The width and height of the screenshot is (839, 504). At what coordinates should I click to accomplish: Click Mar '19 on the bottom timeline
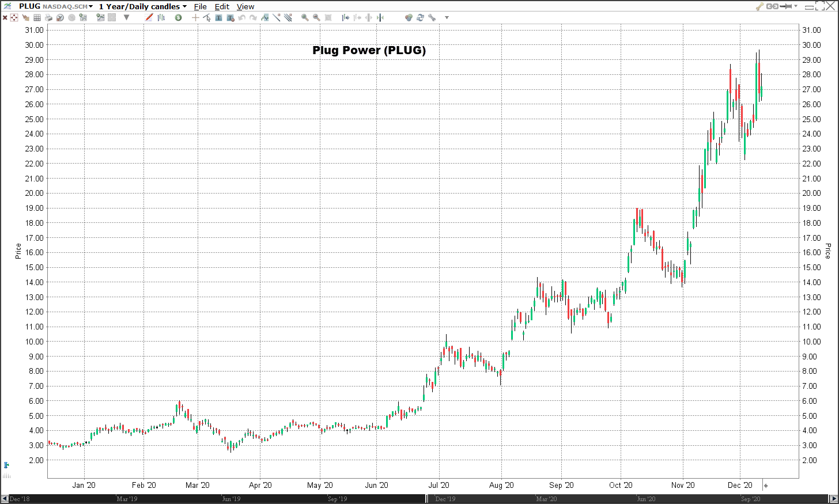point(127,499)
